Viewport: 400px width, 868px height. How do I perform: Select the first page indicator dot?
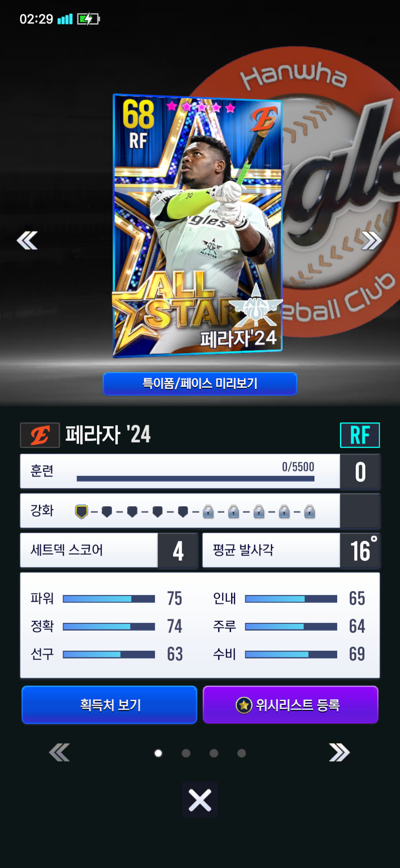point(158,753)
